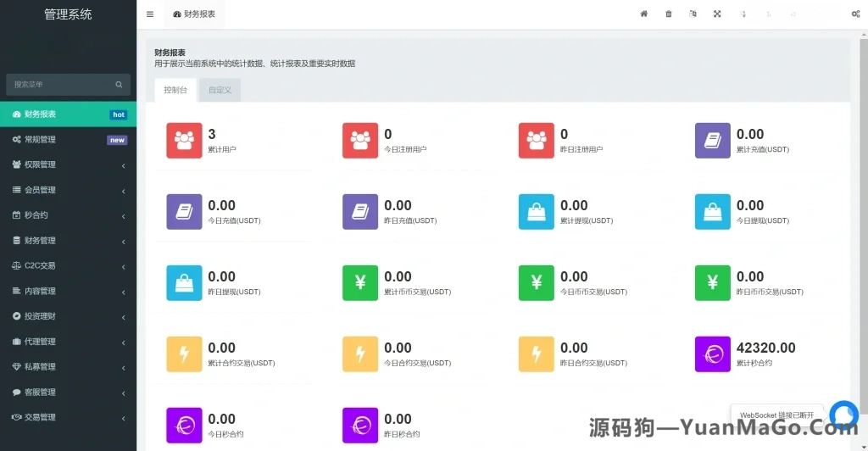868x451 pixels.
Task: Switch to the 控制台 tab
Action: 175,90
